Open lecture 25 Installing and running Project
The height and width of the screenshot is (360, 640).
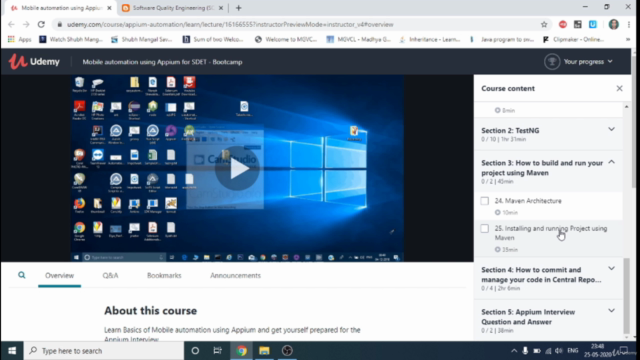click(x=551, y=233)
